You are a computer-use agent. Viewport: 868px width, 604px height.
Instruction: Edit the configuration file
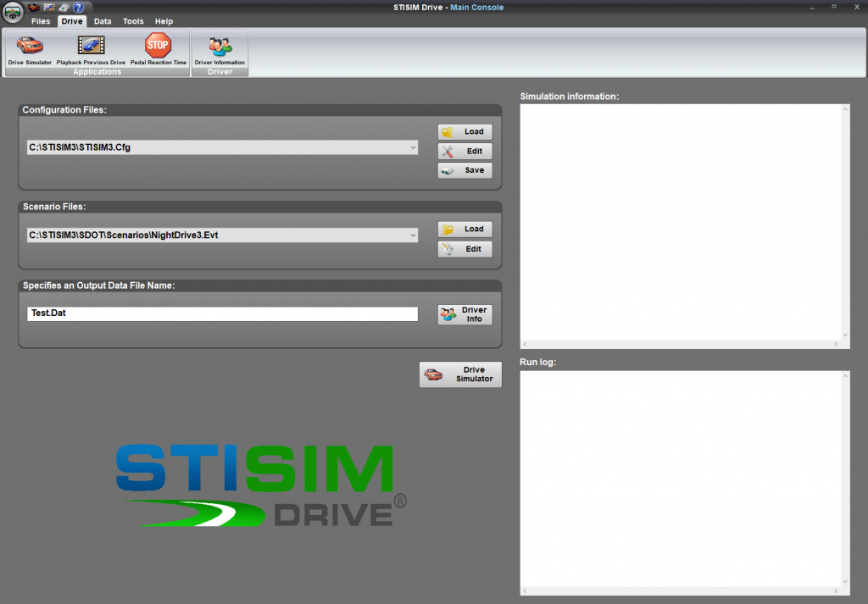tap(465, 151)
